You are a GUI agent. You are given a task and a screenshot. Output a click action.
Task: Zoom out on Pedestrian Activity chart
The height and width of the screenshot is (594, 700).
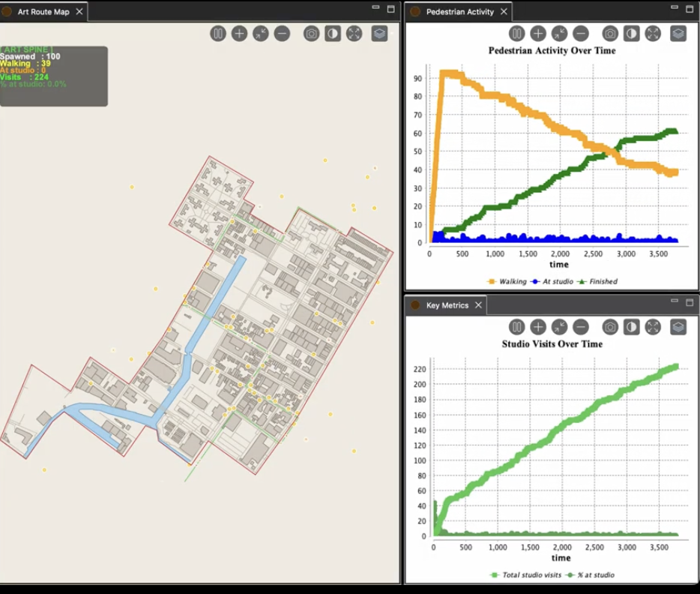tap(581, 34)
